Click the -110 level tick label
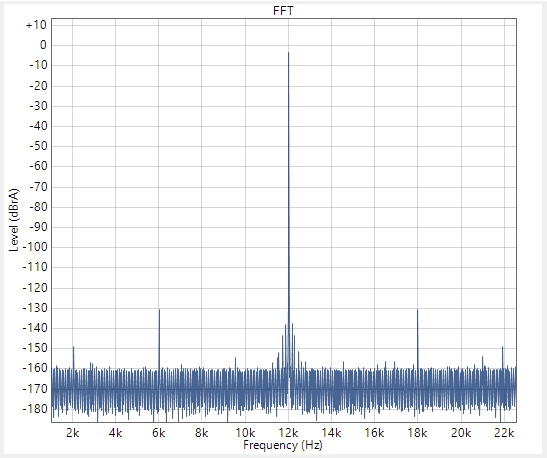 35,267
